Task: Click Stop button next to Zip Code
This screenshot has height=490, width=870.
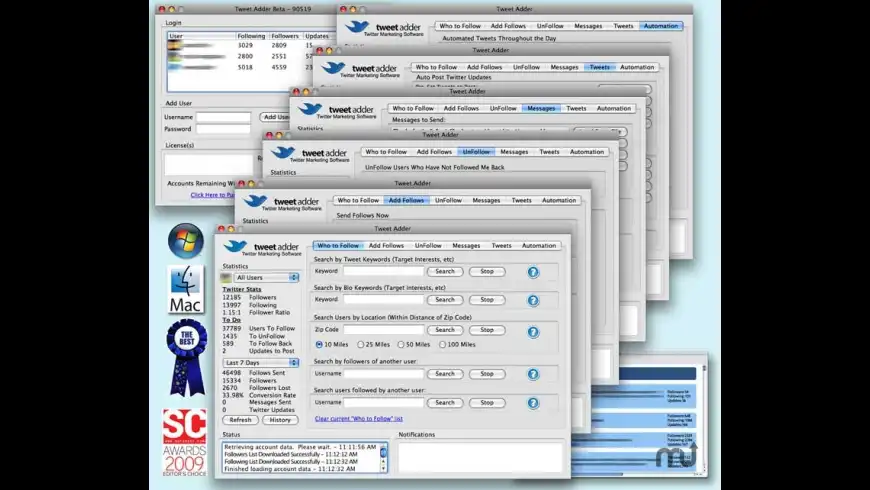Action: [487, 330]
